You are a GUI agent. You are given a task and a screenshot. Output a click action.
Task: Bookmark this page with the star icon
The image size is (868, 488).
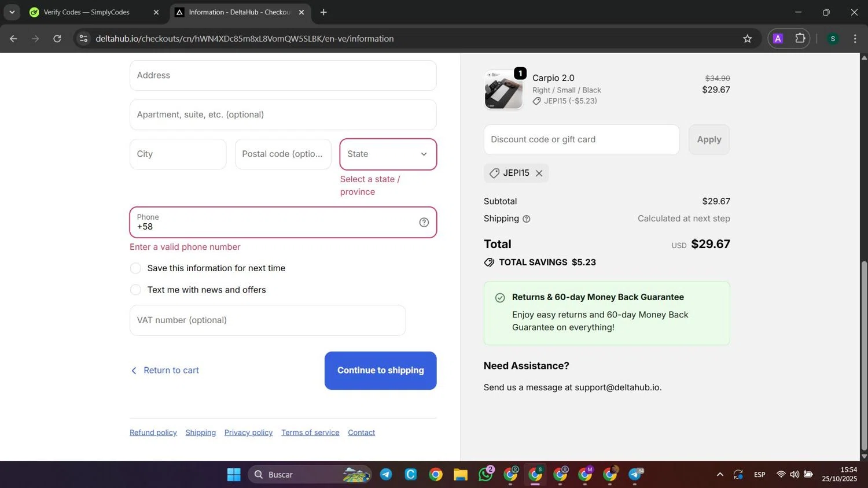(x=747, y=39)
